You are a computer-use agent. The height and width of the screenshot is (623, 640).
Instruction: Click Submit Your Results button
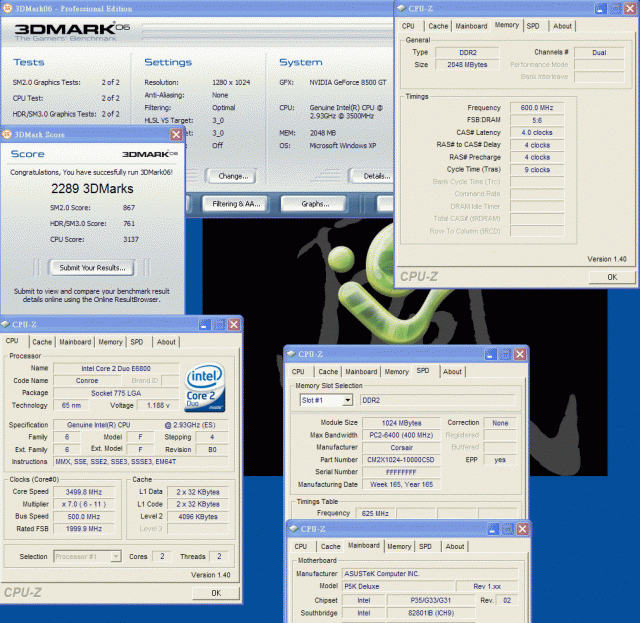(92, 268)
